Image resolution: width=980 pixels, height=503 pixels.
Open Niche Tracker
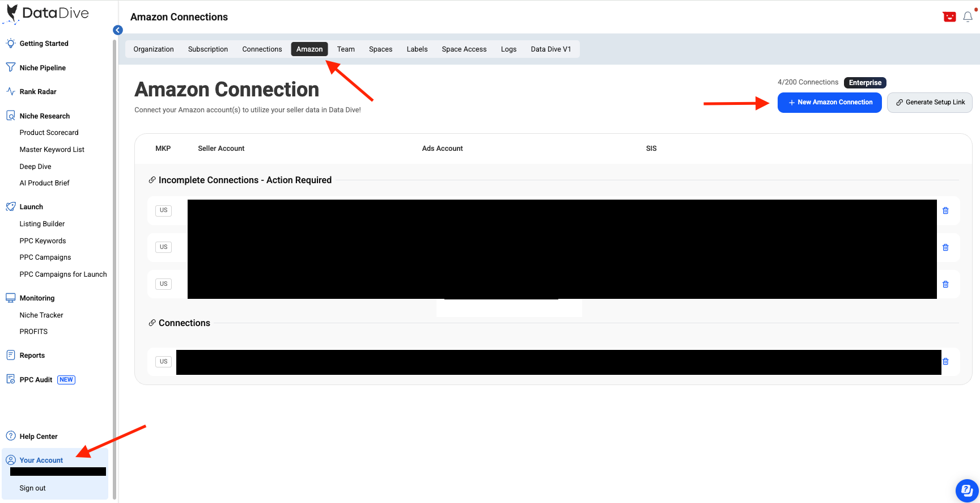[x=41, y=315]
